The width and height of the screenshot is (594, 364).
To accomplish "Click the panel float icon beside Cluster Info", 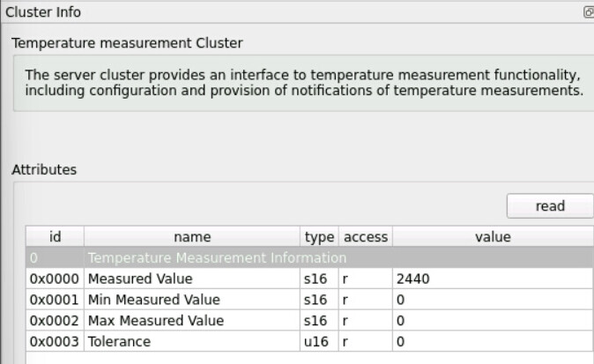I will 589,12.
